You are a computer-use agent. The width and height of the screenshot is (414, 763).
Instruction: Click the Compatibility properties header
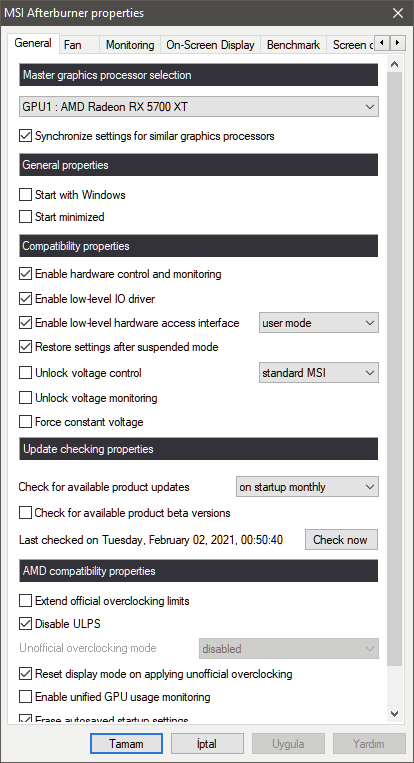198,246
